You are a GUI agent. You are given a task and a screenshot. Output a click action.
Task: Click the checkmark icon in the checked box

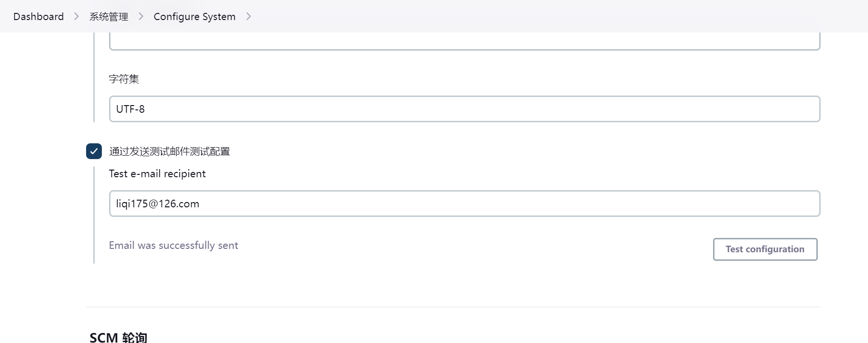pos(94,151)
